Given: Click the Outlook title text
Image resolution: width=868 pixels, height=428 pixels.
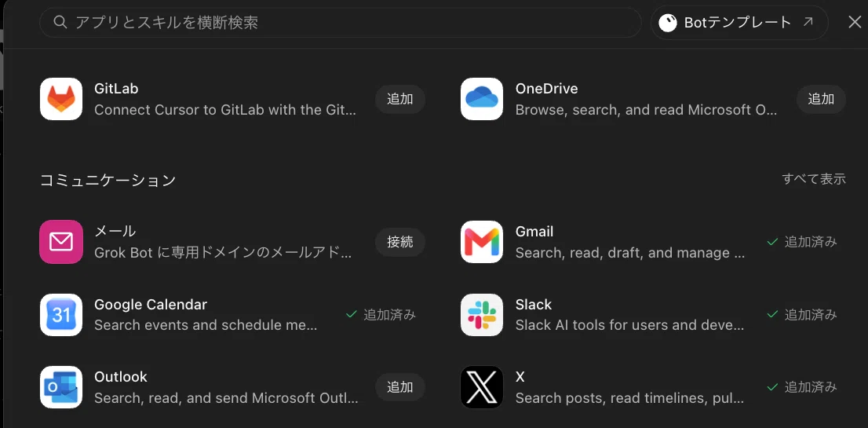Looking at the screenshot, I should (x=121, y=377).
